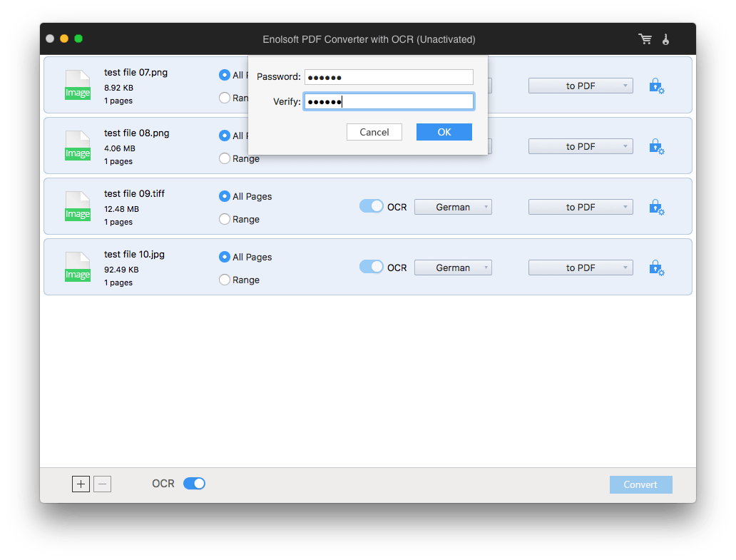The image size is (736, 560).
Task: Open 'to PDF' format dropdown for test file 10.jpg
Action: point(581,268)
